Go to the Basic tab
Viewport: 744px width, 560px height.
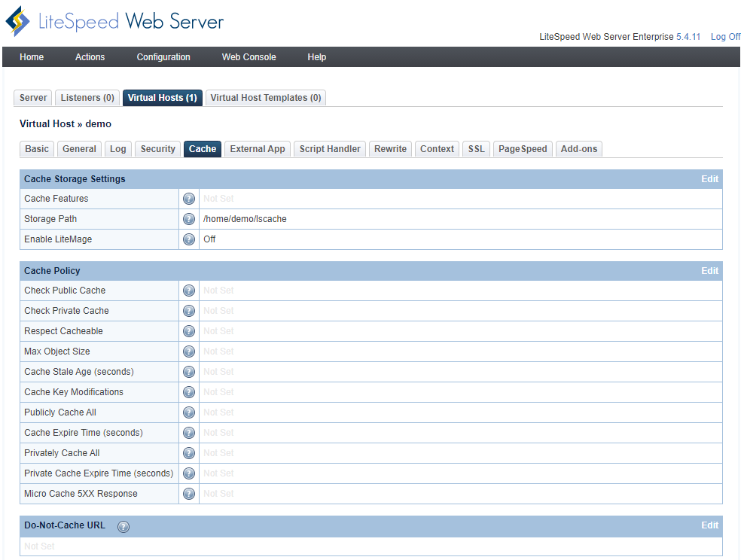point(37,149)
